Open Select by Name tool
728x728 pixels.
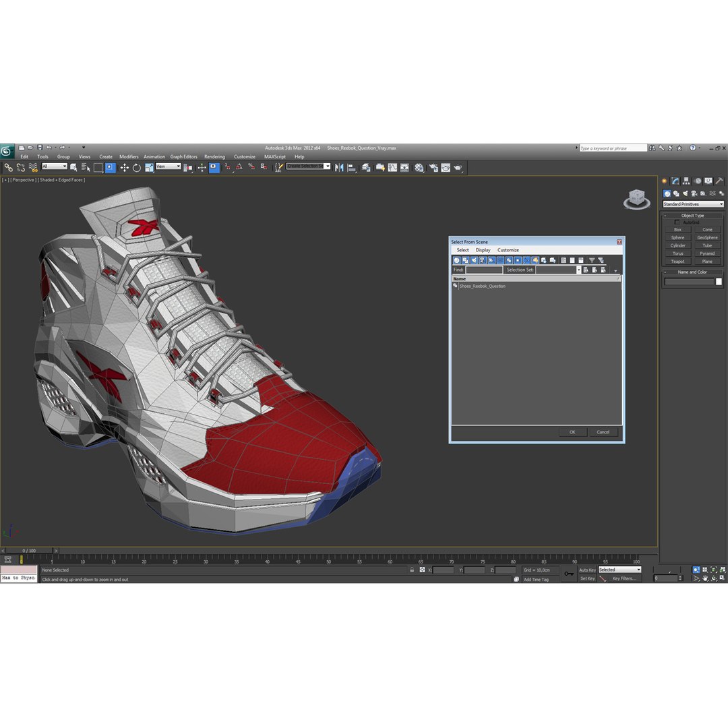point(86,168)
